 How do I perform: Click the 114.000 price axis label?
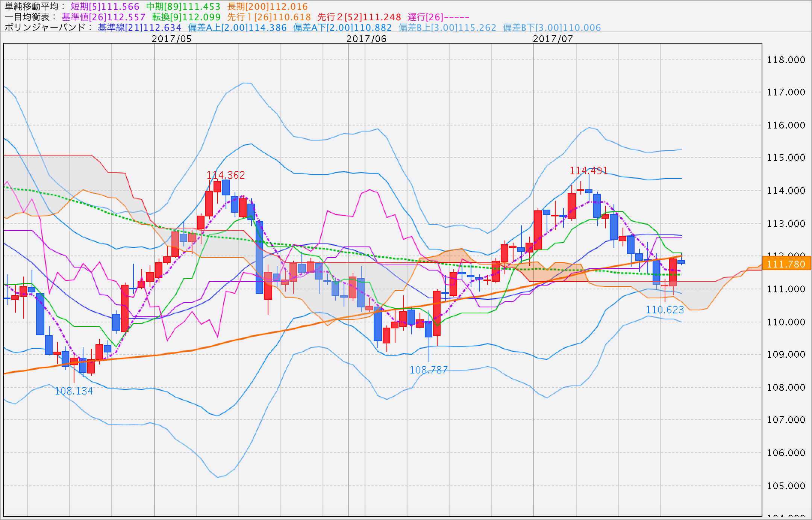(x=786, y=190)
